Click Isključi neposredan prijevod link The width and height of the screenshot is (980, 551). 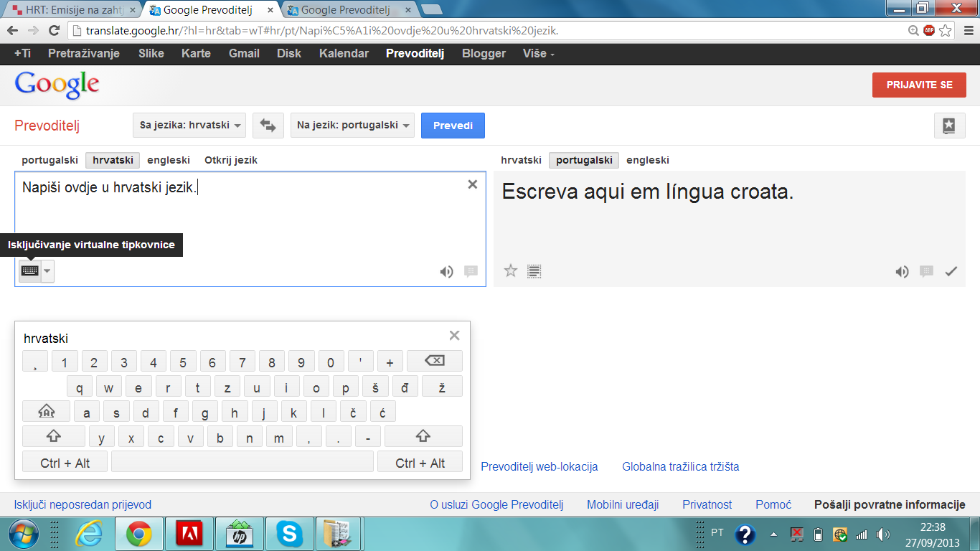point(83,504)
